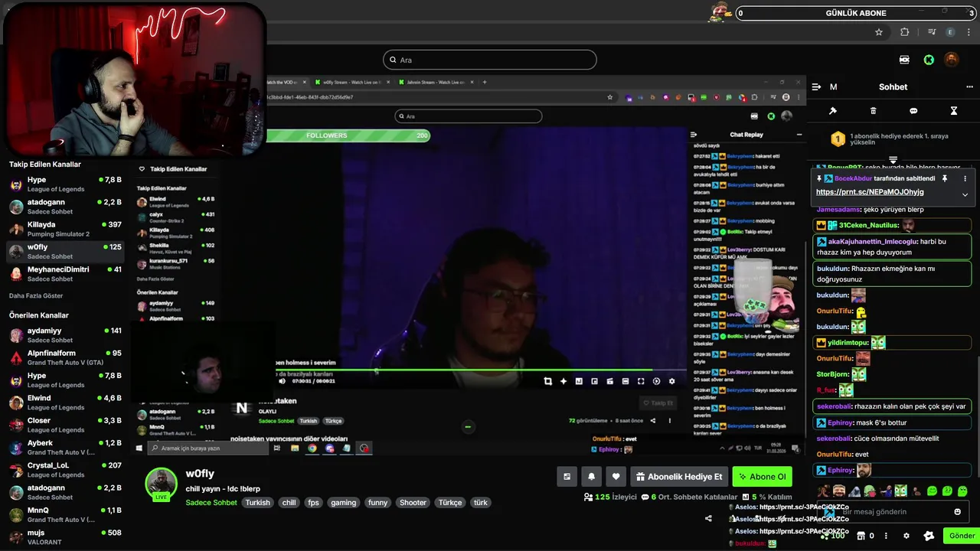Open Alpnfinalform recommended channel
The image size is (980, 551).
click(65, 357)
